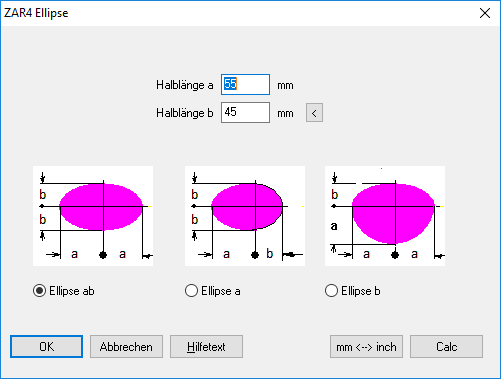Cancel using the Abbrechen button
This screenshot has width=501, height=379.
[x=126, y=347]
